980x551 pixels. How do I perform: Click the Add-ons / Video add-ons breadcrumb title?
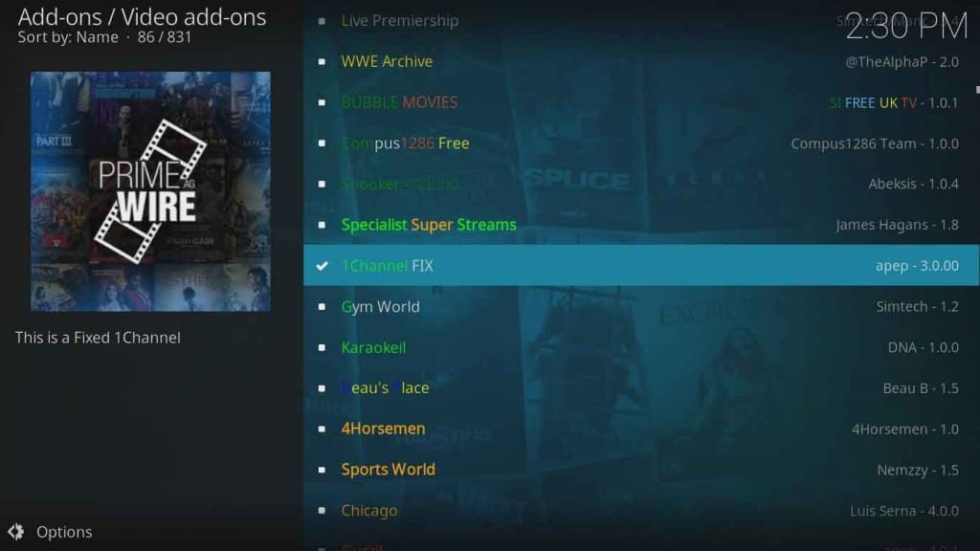click(142, 17)
